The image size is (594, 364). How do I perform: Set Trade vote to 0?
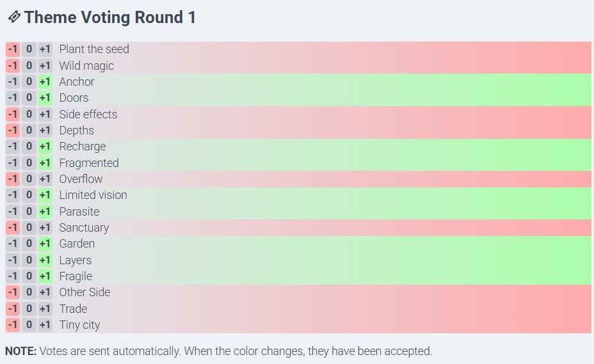(29, 308)
